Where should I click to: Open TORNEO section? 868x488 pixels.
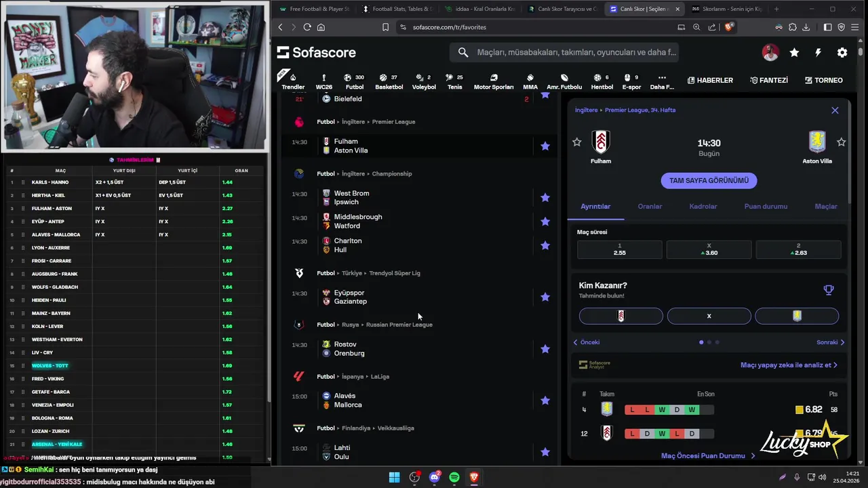click(x=823, y=80)
